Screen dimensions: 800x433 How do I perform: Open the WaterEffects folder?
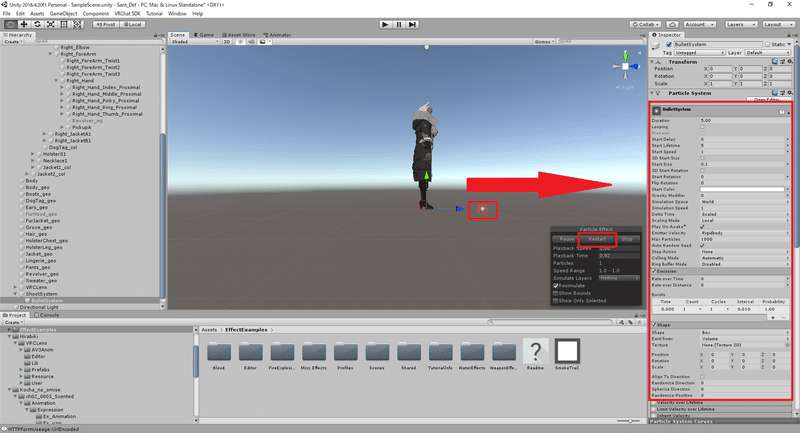(x=472, y=355)
